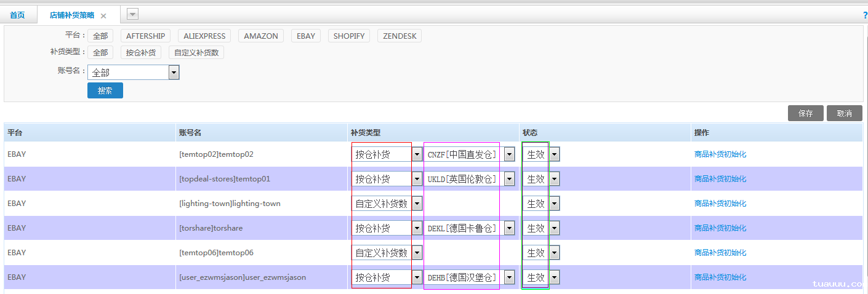This screenshot has width=868, height=294.
Task: Click 商品补货初始化 link for lighting-town
Action: coord(720,204)
